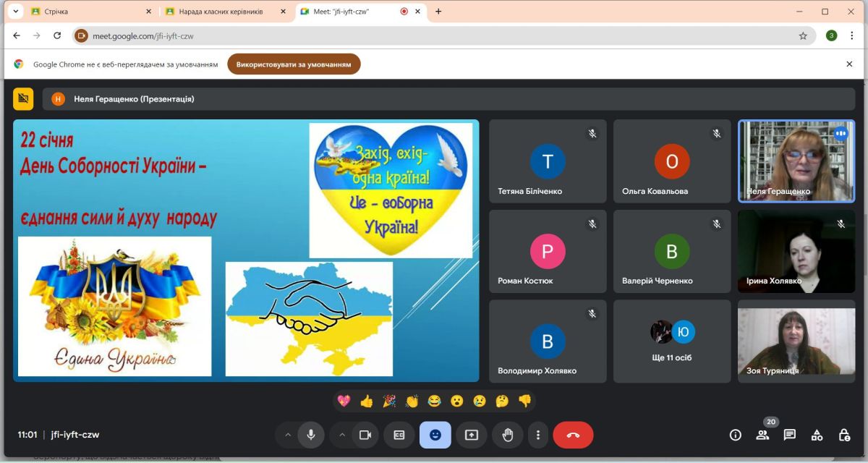This screenshot has height=463, width=868.
Task: Toggle the microphone on or off
Action: pyautogui.click(x=311, y=435)
